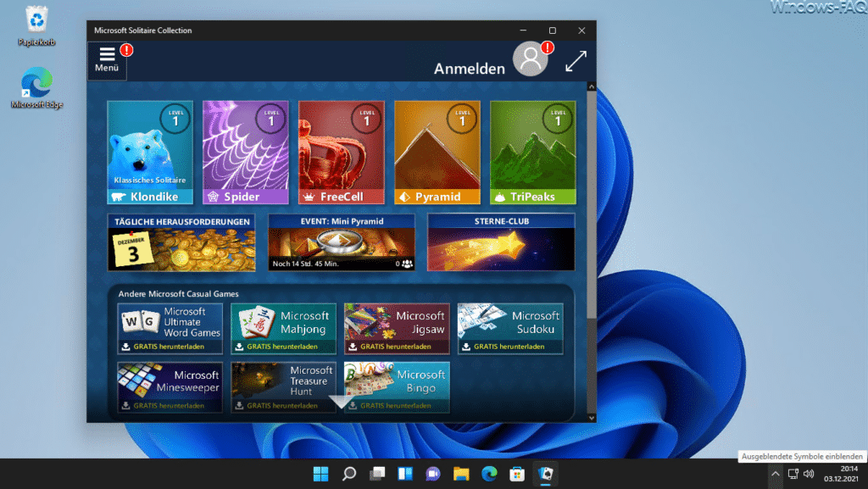
Task: Download Microsoft Sudoku
Action: click(510, 329)
